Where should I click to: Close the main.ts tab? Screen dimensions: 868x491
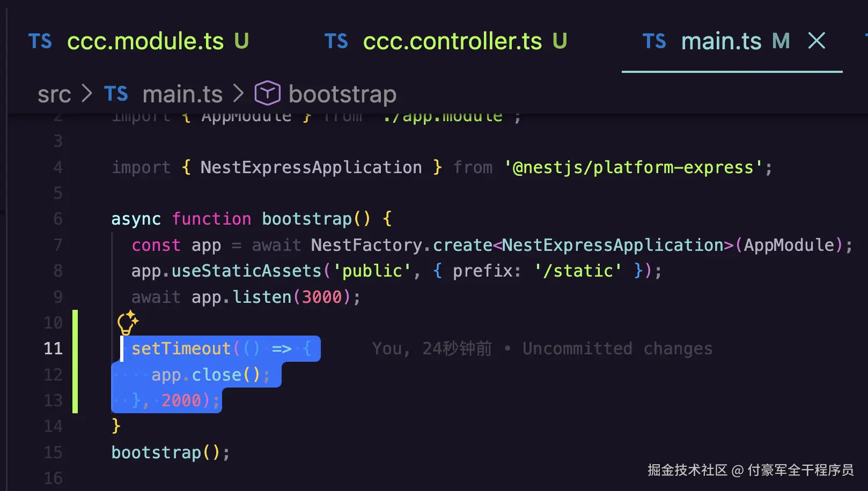[x=816, y=41]
